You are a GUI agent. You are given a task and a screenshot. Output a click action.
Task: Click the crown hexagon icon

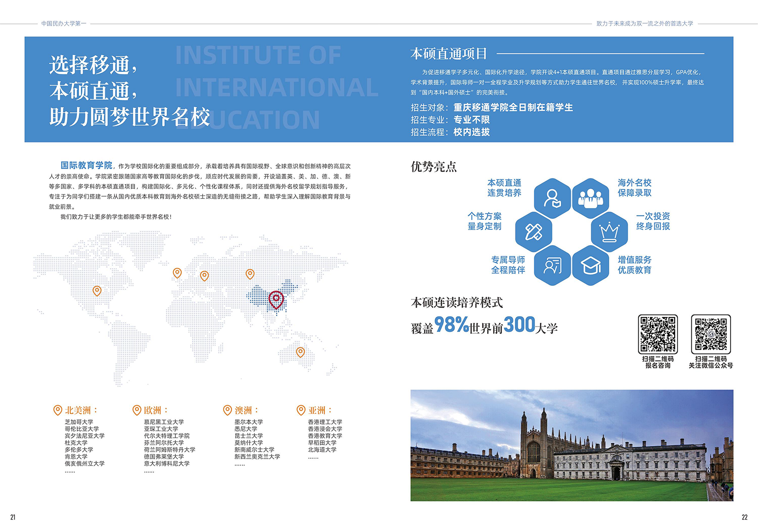click(x=609, y=232)
